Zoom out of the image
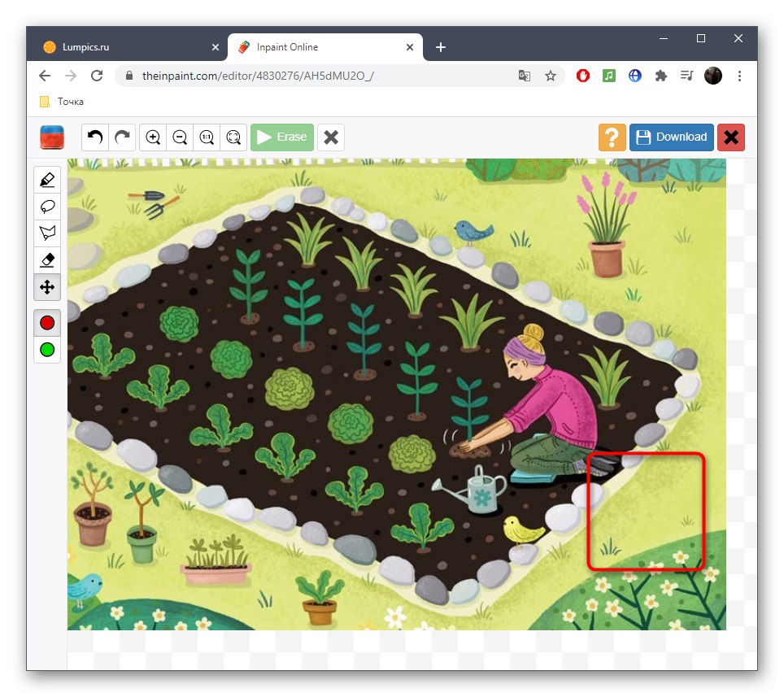Screen dimensions: 784x697 coord(180,137)
